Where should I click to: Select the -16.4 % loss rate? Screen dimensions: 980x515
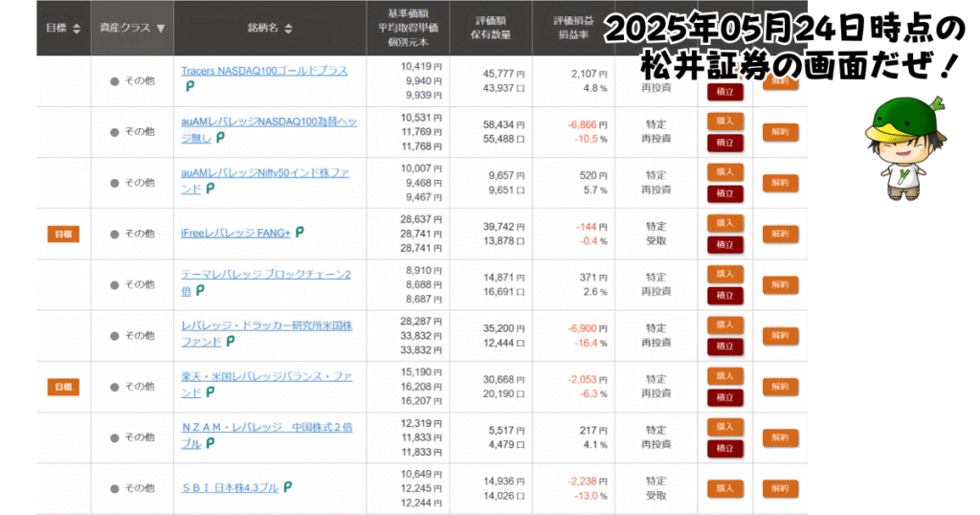590,343
